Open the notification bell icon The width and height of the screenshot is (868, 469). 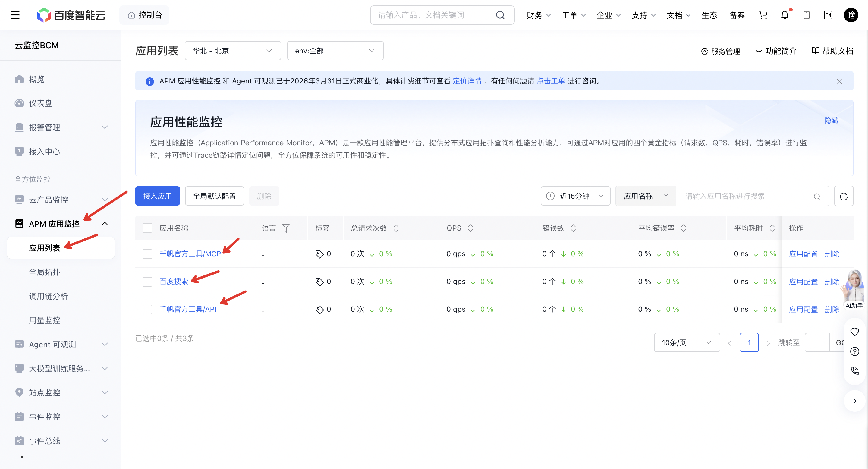point(785,15)
